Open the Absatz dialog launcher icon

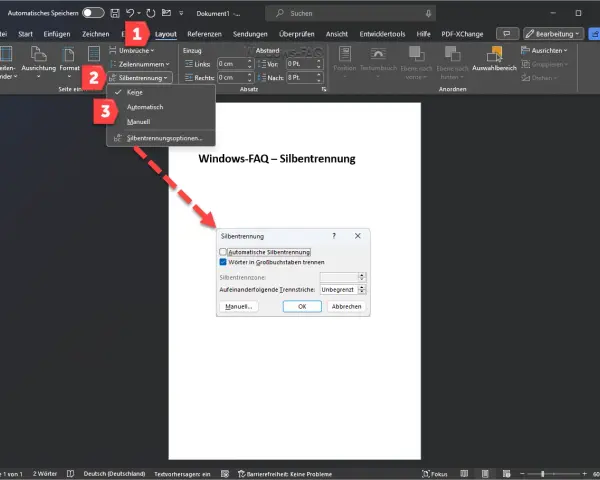coord(324,90)
